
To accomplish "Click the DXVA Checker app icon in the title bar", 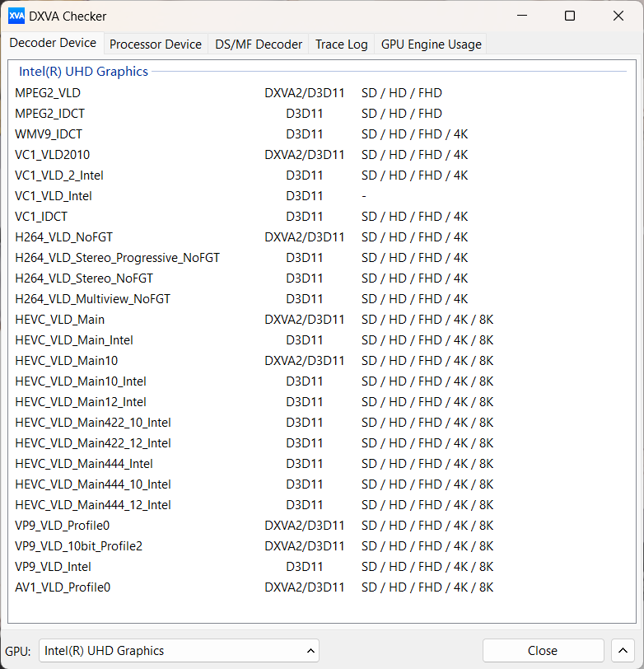I will pyautogui.click(x=16, y=16).
